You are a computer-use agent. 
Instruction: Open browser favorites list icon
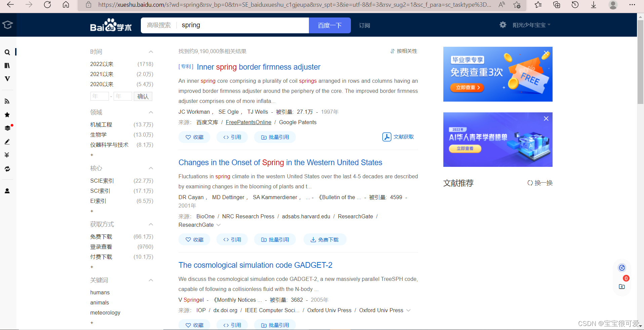538,5
